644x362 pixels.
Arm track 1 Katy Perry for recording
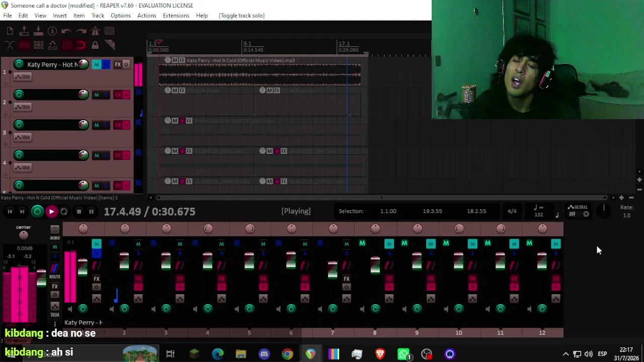tap(19, 64)
